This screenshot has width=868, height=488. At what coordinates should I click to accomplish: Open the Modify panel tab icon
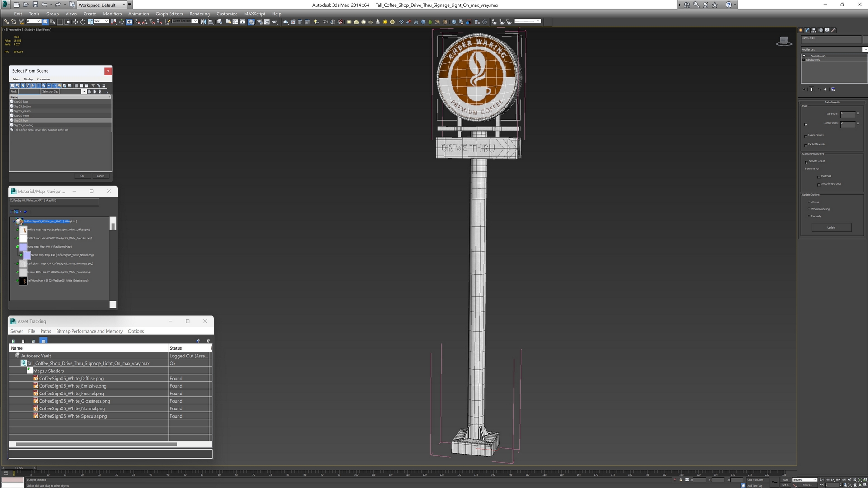[x=807, y=30]
